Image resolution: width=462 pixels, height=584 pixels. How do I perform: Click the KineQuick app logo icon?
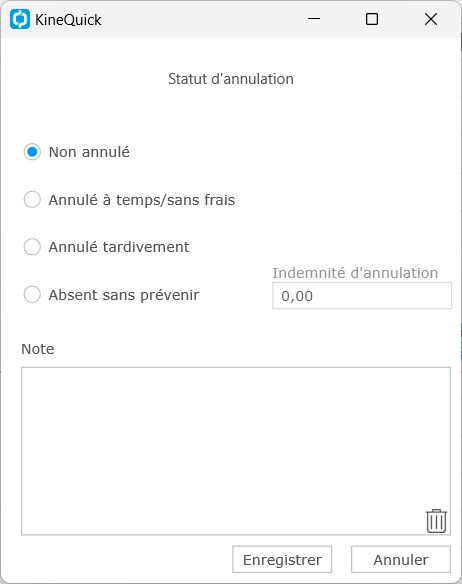point(20,19)
